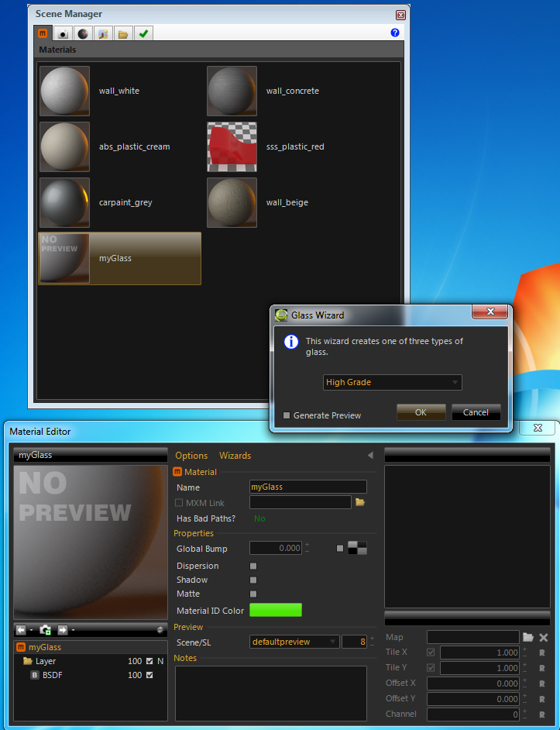Open the dark sphere tab in Scene Manager

(x=83, y=33)
